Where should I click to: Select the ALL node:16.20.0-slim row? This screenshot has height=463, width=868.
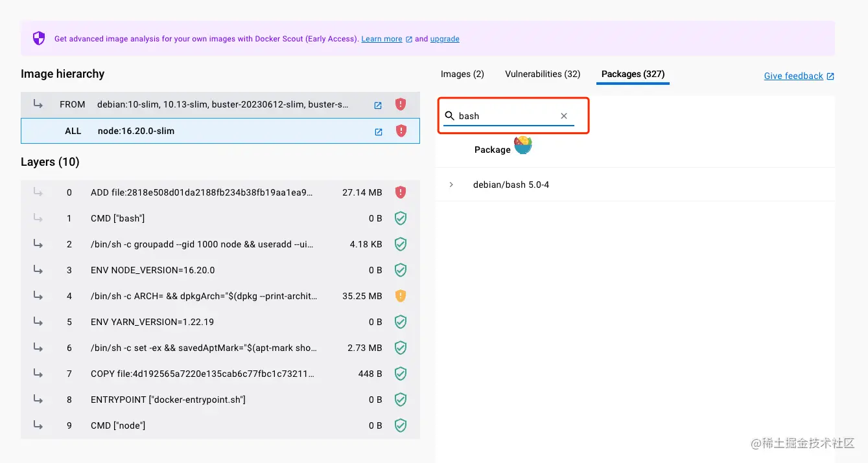pos(220,131)
